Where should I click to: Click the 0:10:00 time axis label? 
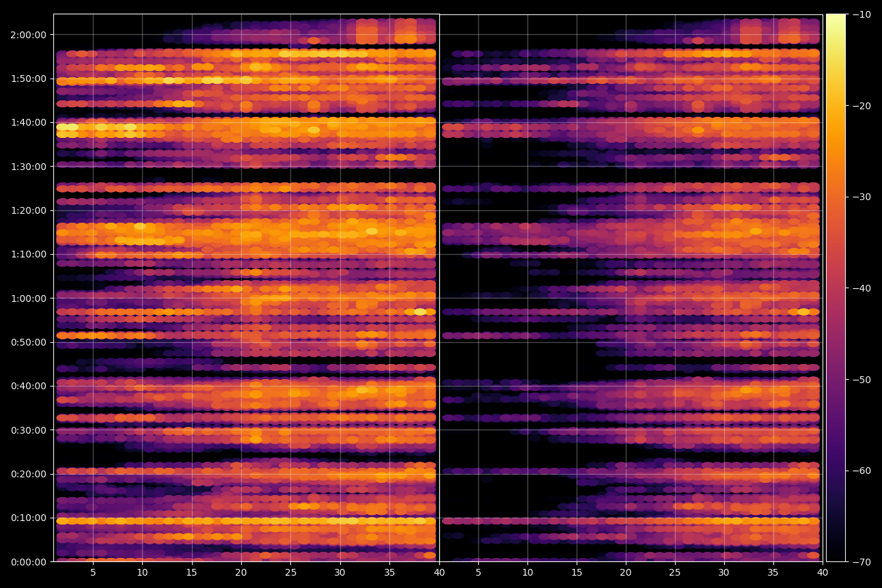pyautogui.click(x=28, y=518)
